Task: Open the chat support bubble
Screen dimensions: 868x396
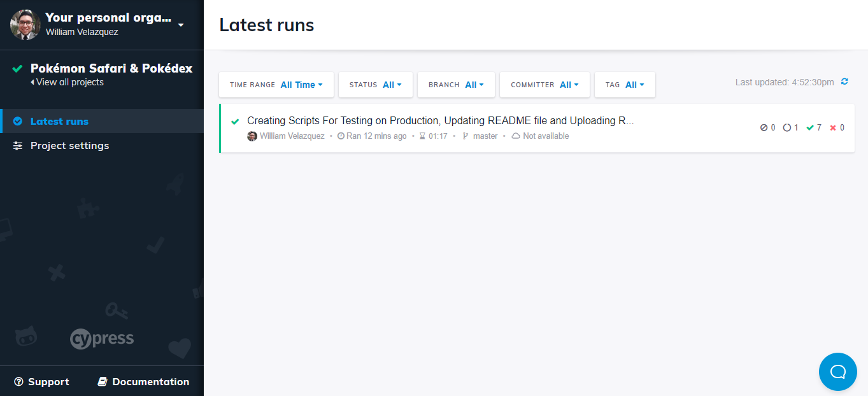Action: pos(838,372)
